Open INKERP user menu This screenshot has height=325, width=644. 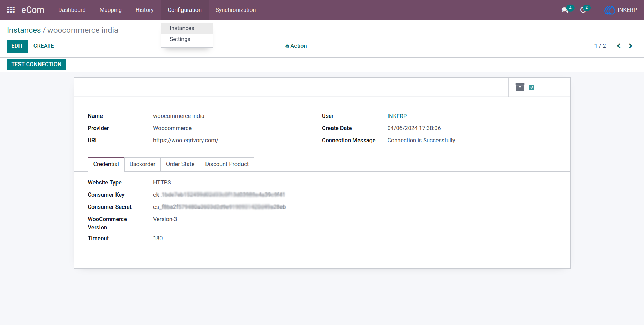tap(621, 10)
